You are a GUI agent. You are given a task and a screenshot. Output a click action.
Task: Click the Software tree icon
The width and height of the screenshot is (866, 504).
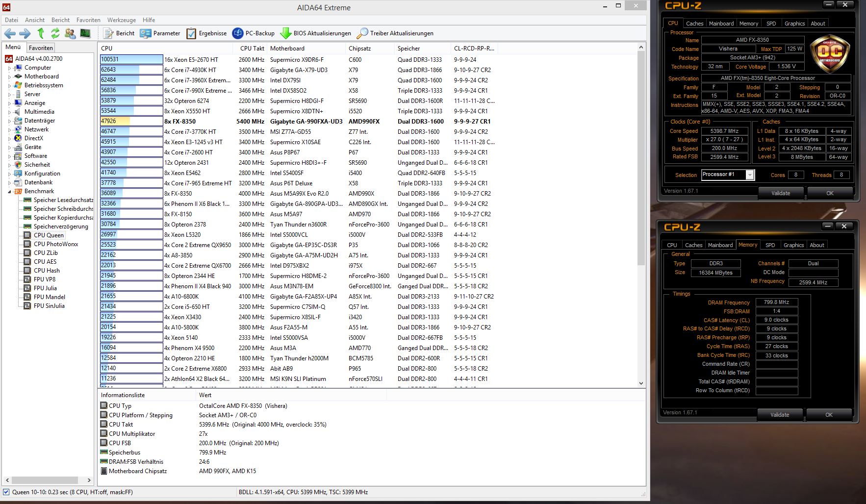[x=18, y=156]
